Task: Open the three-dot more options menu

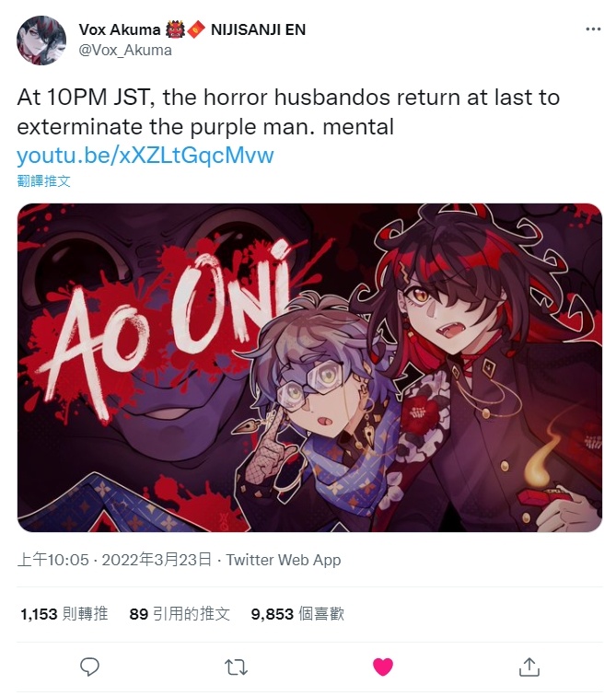Action: 593,29
